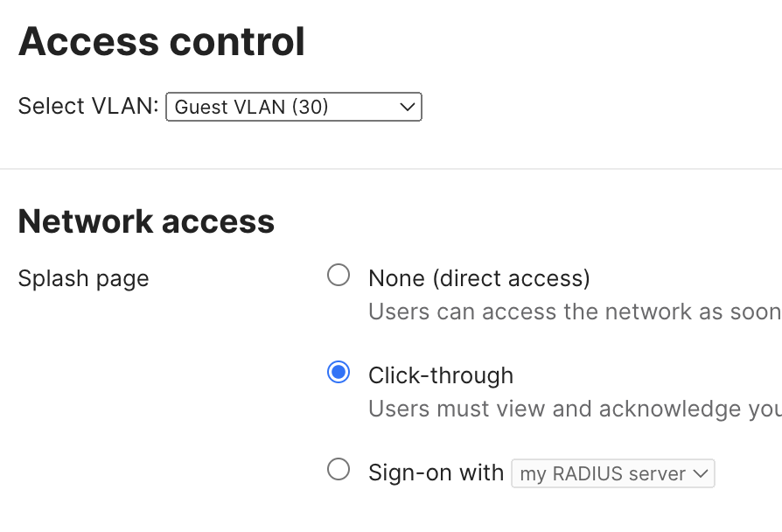
Task: Open the "my RADIUS server" dropdown
Action: [x=612, y=472]
